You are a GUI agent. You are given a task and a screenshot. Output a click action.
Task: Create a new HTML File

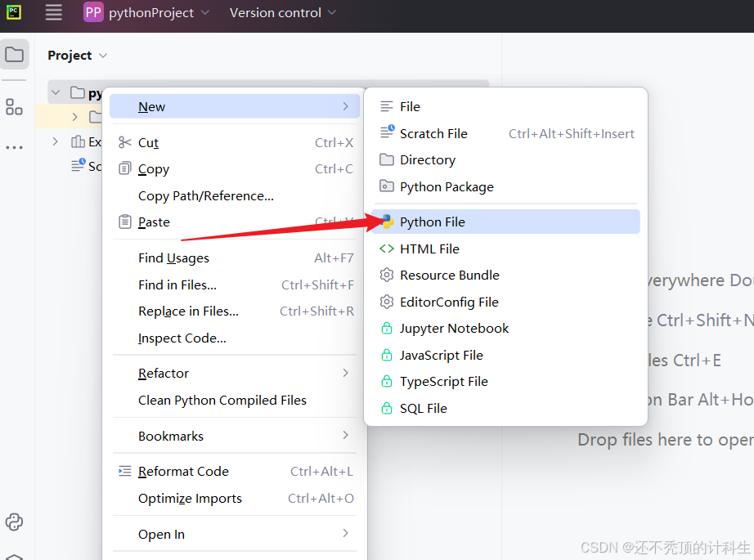pyautogui.click(x=429, y=249)
